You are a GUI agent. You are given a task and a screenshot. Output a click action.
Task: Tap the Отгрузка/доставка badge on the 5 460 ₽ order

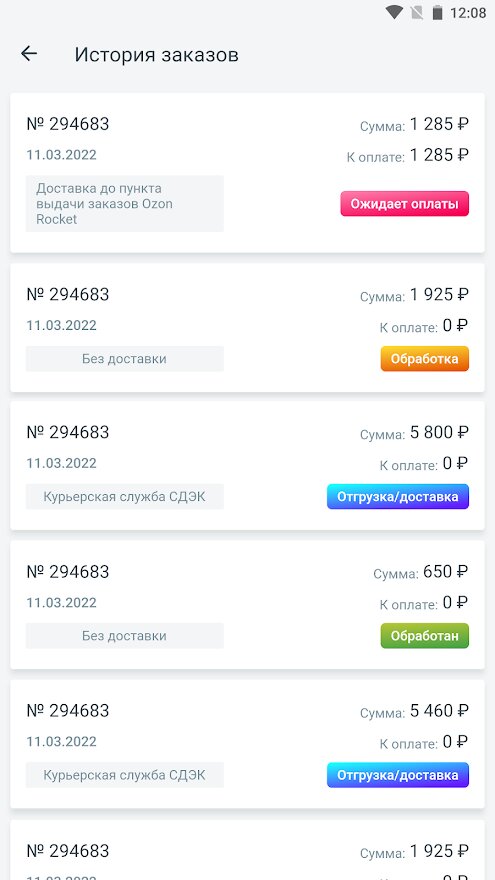(x=398, y=775)
